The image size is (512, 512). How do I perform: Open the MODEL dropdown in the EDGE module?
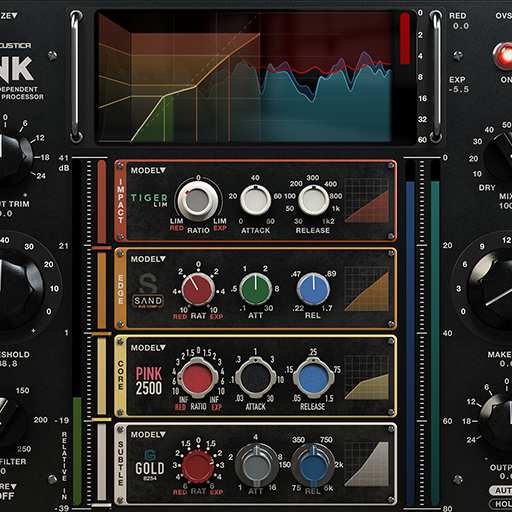pos(148,259)
